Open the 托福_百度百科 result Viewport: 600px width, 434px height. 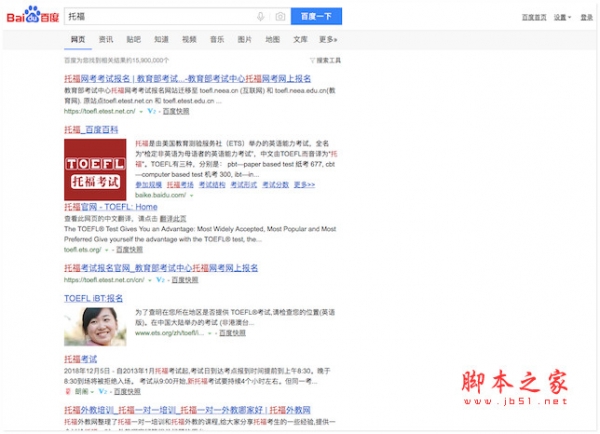tap(91, 129)
